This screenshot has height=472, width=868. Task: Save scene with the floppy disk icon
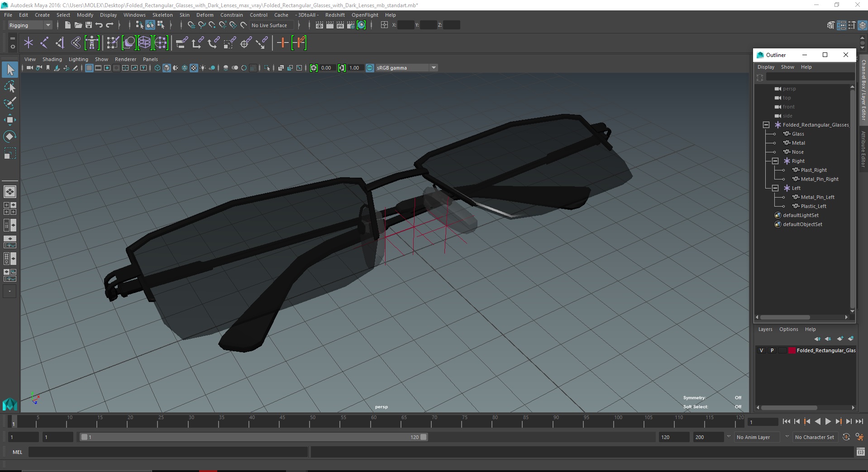click(x=88, y=25)
